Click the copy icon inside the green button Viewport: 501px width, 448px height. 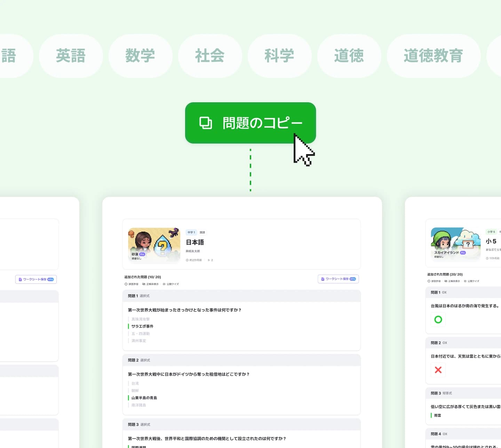pyautogui.click(x=206, y=123)
